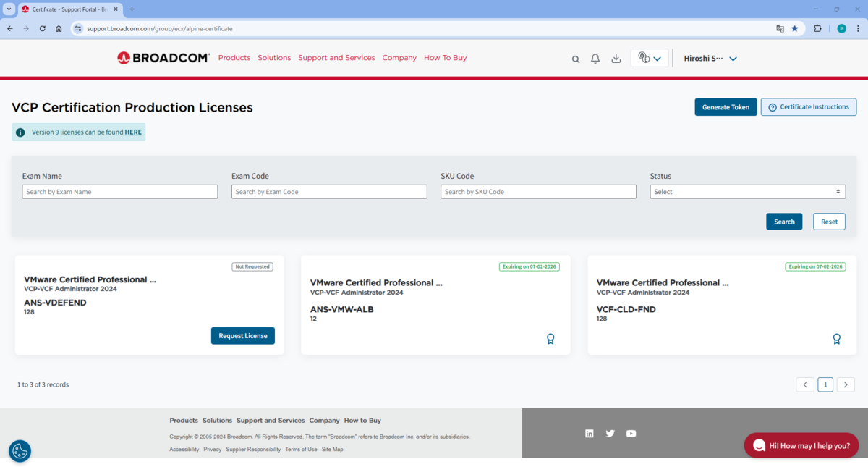868x467 pixels.
Task: Click the info icon beside Version 9 notice
Action: point(20,132)
